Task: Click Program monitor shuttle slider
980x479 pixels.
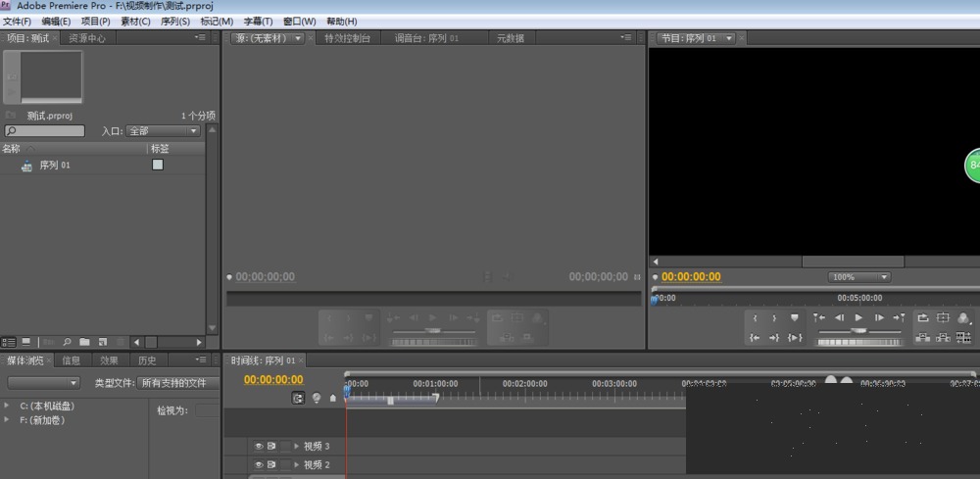Action: 860,330
